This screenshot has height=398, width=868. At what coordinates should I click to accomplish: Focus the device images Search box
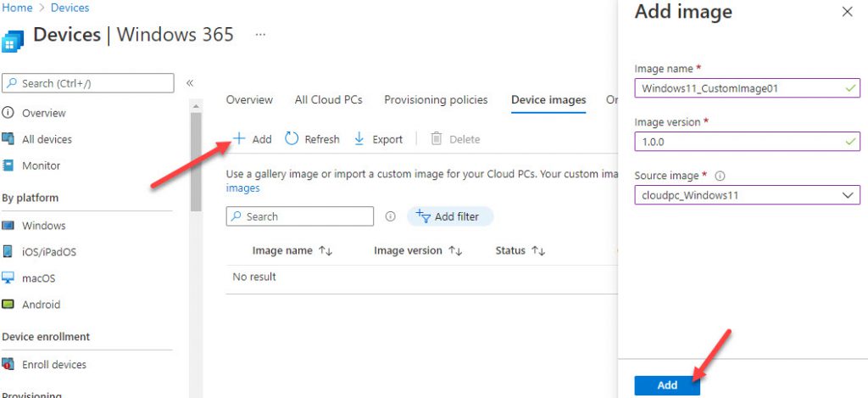[x=299, y=216]
